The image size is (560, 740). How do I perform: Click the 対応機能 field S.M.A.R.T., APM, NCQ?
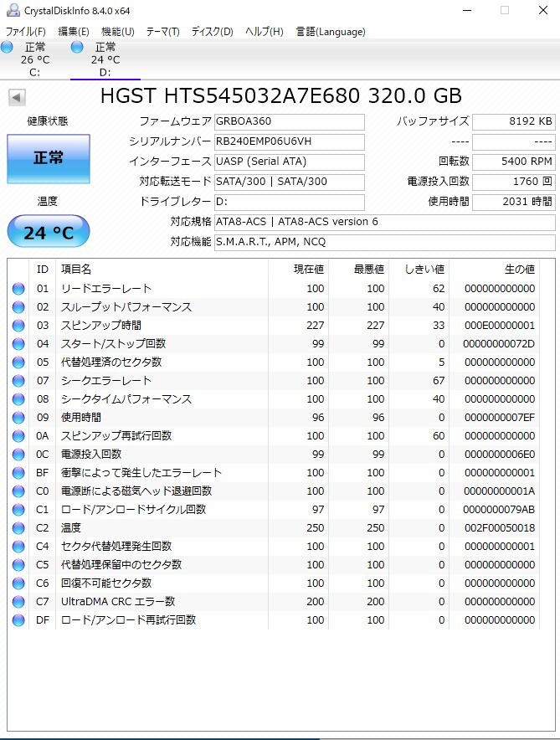point(384,242)
